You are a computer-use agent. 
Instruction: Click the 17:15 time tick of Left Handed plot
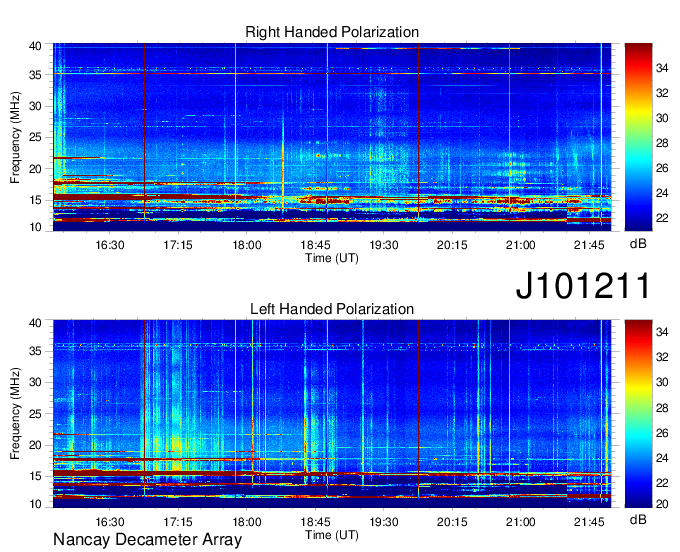(178, 522)
